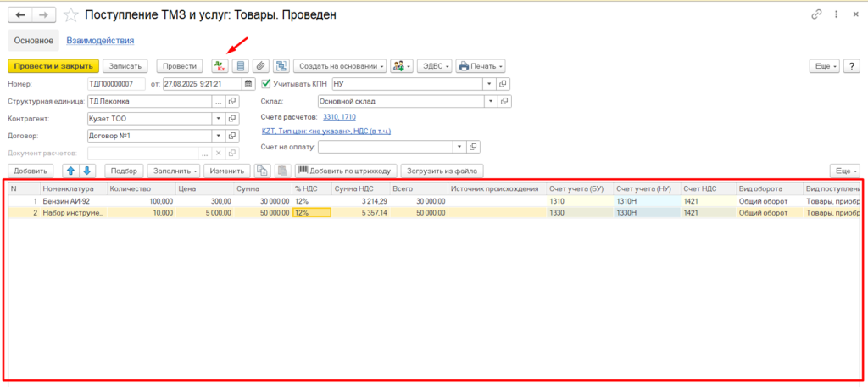Move the selected row up with the blue arrow
This screenshot has width=868, height=387.
pos(71,171)
